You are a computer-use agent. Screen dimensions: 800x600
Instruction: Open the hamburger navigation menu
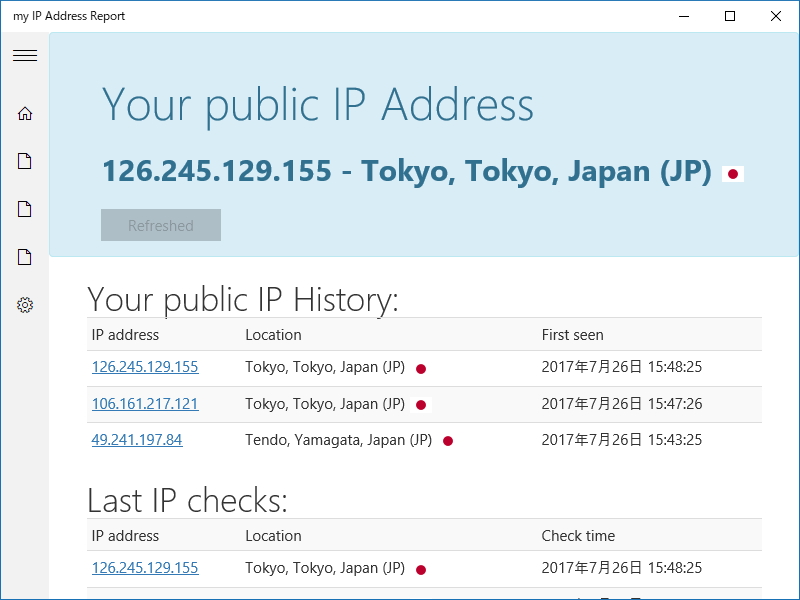click(x=24, y=55)
